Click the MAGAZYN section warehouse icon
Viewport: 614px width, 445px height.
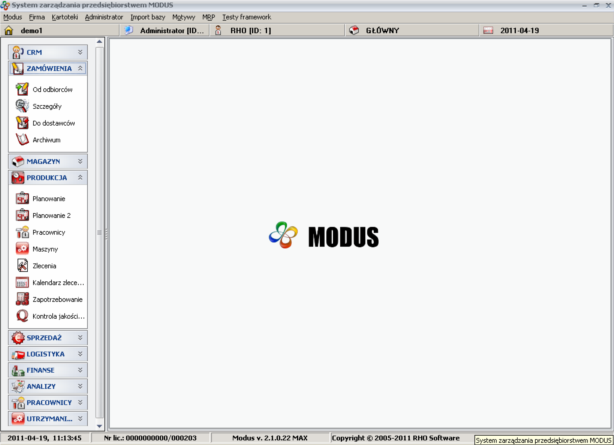coord(18,161)
